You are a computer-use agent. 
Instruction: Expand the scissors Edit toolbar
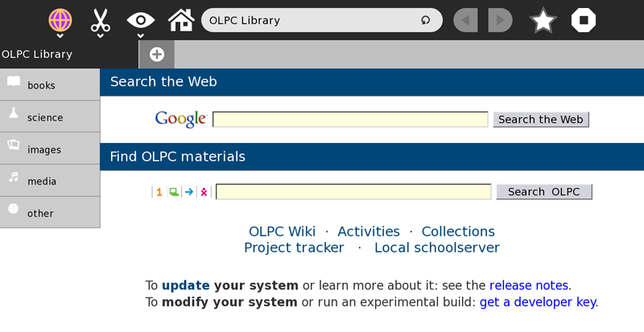tap(100, 20)
